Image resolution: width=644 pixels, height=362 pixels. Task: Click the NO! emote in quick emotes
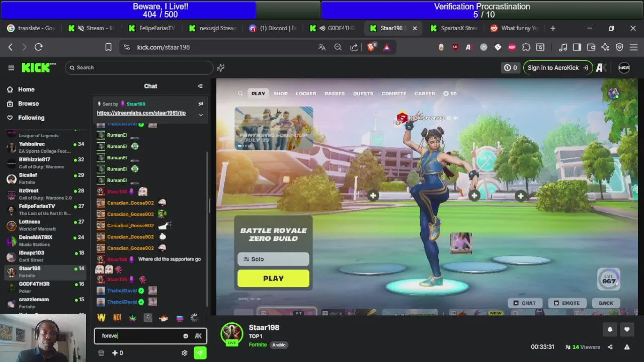point(117,318)
